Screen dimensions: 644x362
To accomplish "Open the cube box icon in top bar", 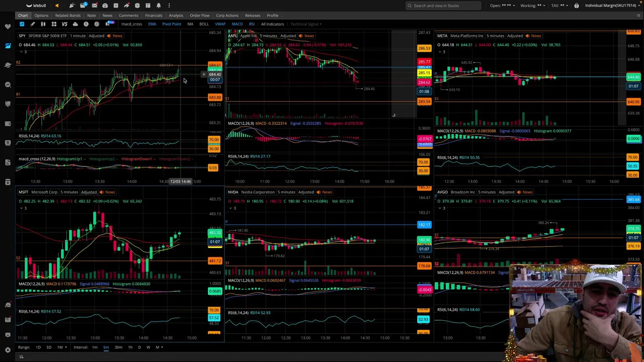I will pyautogui.click(x=137, y=6).
